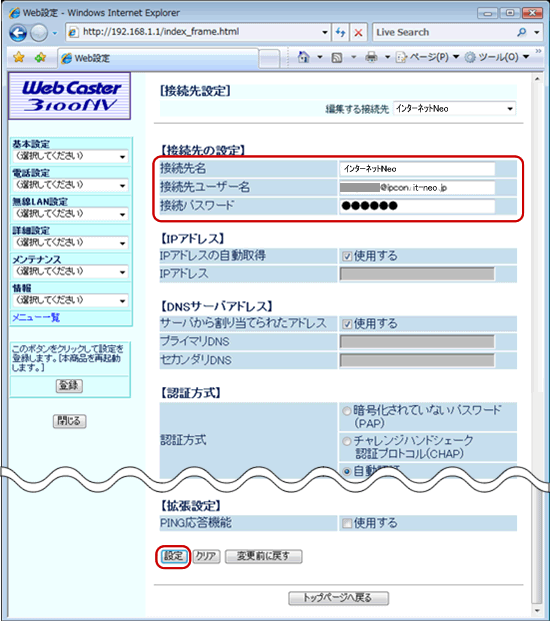Open the Home page icon
This screenshot has width=550, height=621.
pos(303,57)
